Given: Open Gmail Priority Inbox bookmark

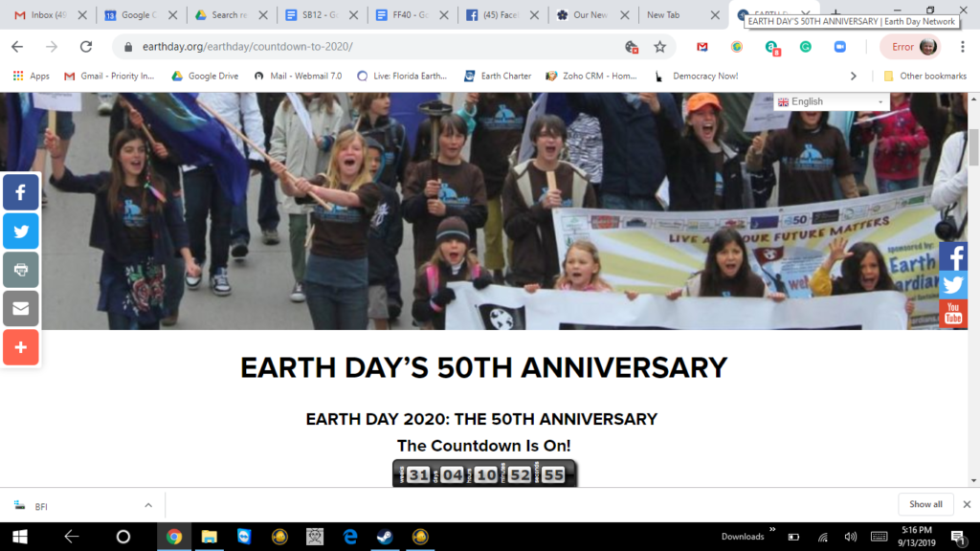Looking at the screenshot, I should coord(109,77).
